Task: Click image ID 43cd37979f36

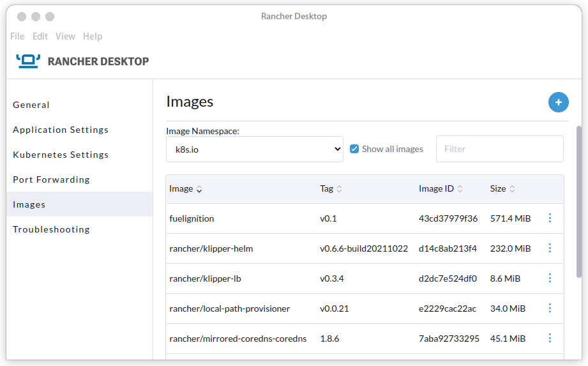Action: pos(448,218)
